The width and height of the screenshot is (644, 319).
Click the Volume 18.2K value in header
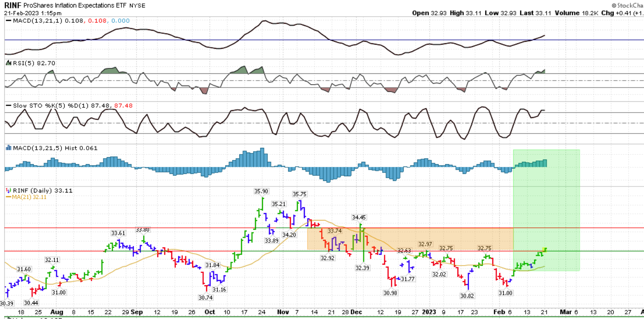click(x=576, y=13)
